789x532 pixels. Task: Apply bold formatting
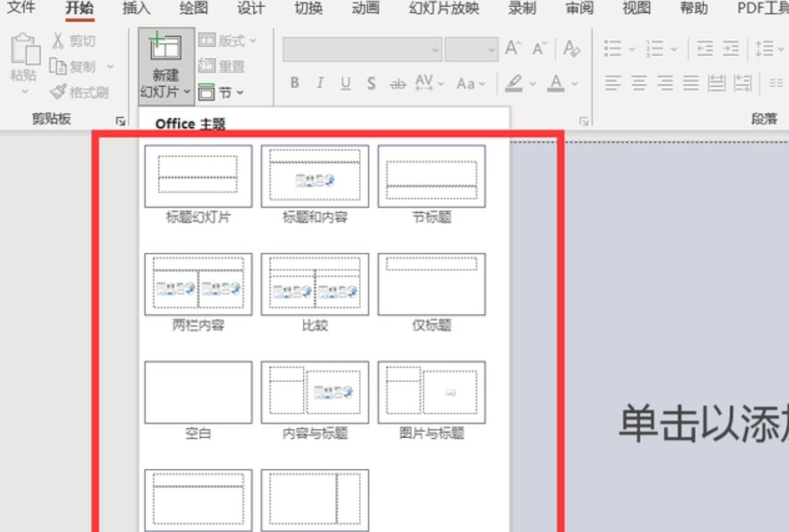tap(294, 83)
